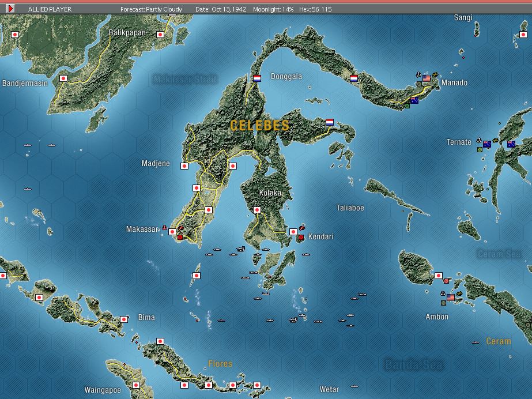The image size is (532, 399).
Task: Click the Banda Sea label
Action: (413, 365)
